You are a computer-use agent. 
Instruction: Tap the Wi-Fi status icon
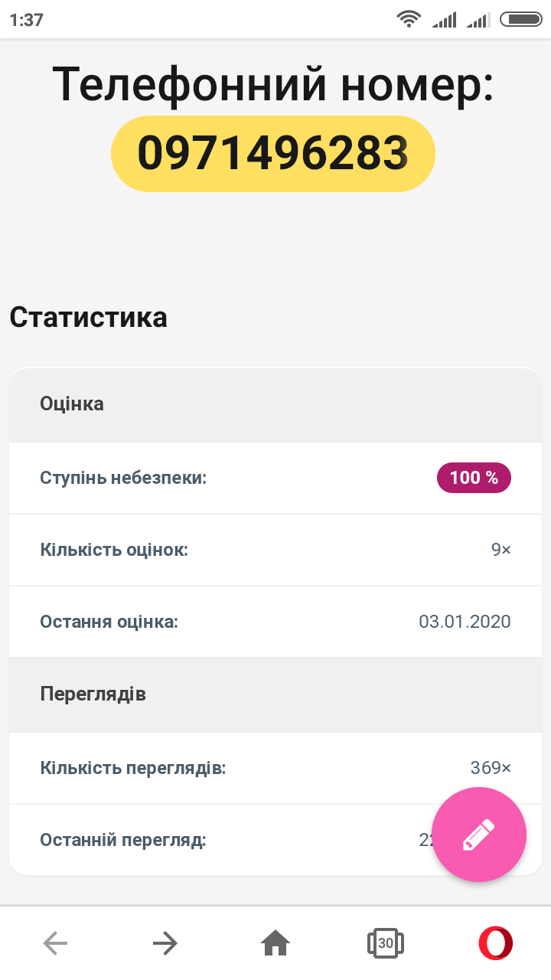click(409, 19)
